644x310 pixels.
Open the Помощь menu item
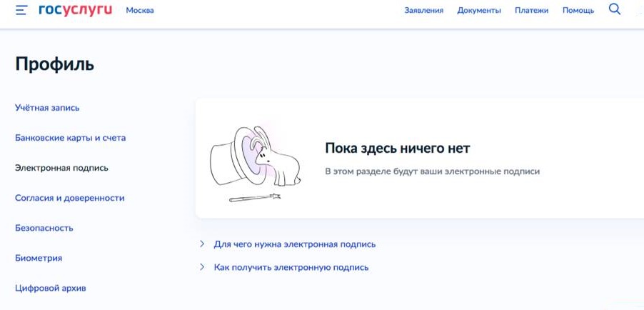tap(578, 11)
